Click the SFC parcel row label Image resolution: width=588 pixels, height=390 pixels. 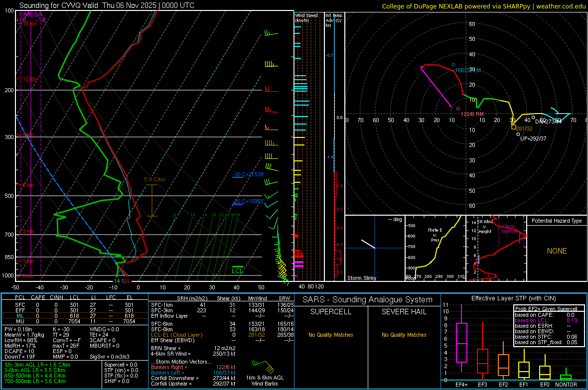point(20,305)
